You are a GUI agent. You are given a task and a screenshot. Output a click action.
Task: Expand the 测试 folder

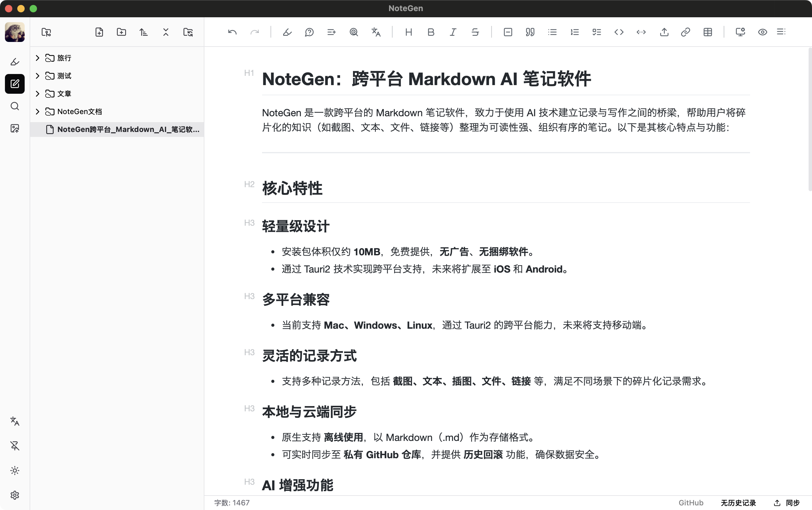[x=38, y=76]
